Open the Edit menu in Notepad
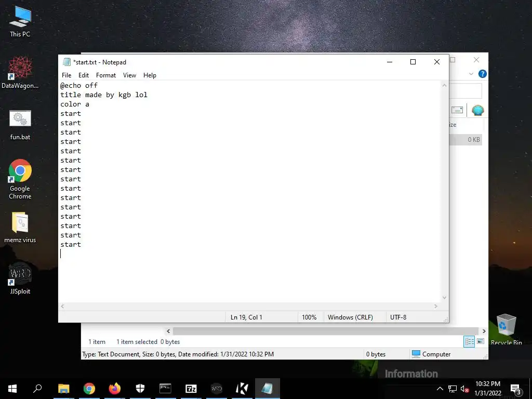532x399 pixels. [84, 75]
